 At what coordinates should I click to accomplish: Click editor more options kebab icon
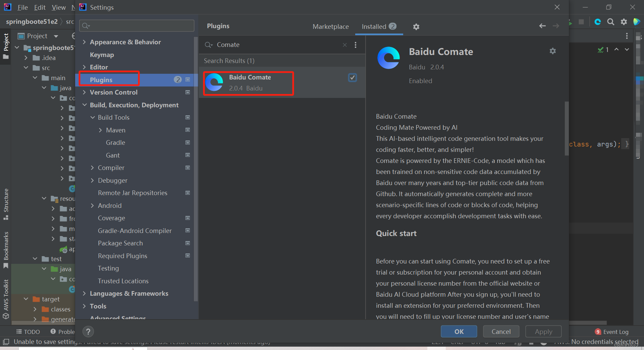[x=627, y=36]
